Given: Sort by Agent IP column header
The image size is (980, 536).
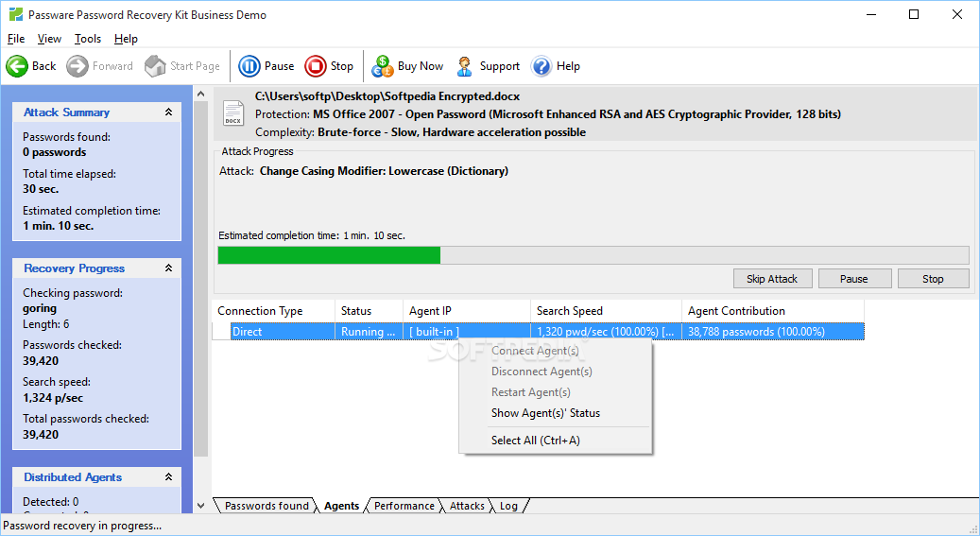Looking at the screenshot, I should click(466, 311).
